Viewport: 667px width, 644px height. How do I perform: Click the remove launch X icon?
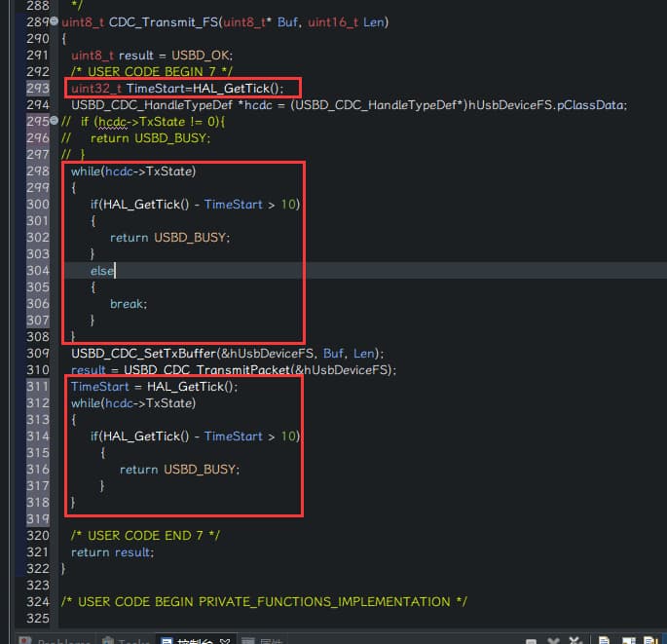click(553, 640)
